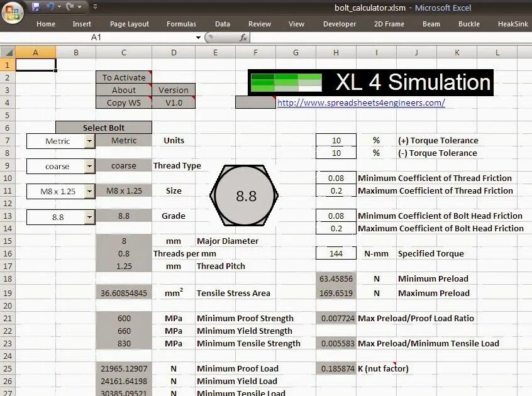Open the Beam ribbon tab
This screenshot has height=396, width=532.
click(x=431, y=24)
